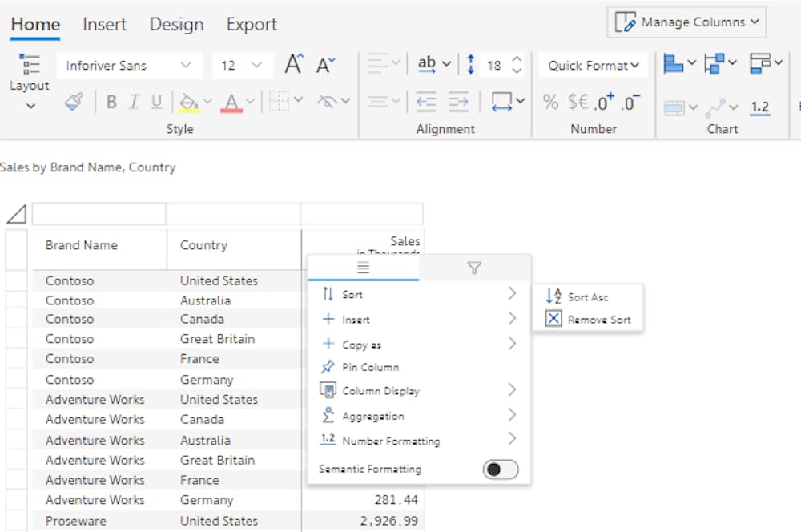Viewport: 801px width, 532px height.
Task: Switch to the filter funnel tab in the popup
Action: pyautogui.click(x=473, y=268)
